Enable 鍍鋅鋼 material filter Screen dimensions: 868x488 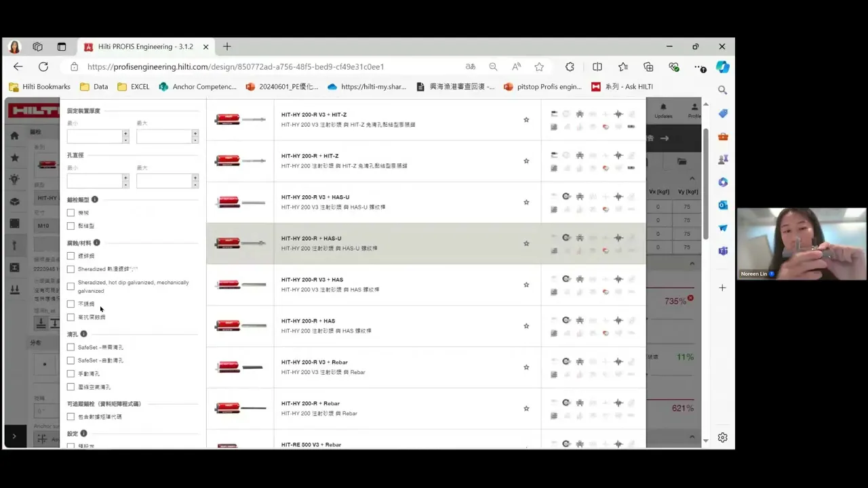(71, 256)
